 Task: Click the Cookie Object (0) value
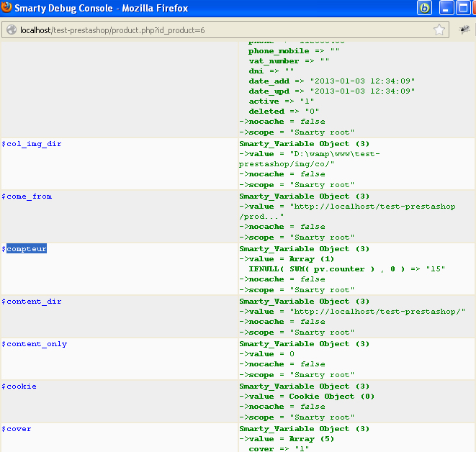coord(332,397)
